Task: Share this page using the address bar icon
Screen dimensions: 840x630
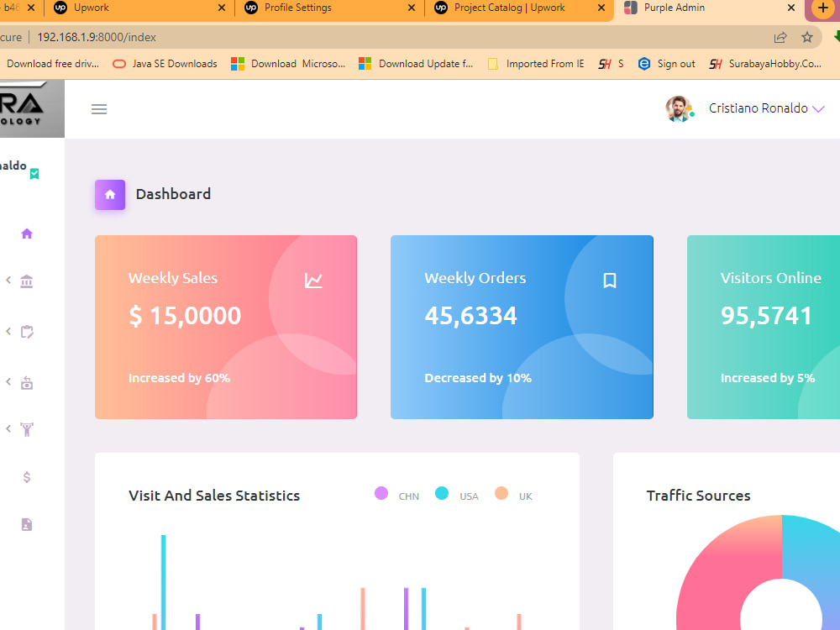Action: pyautogui.click(x=780, y=37)
